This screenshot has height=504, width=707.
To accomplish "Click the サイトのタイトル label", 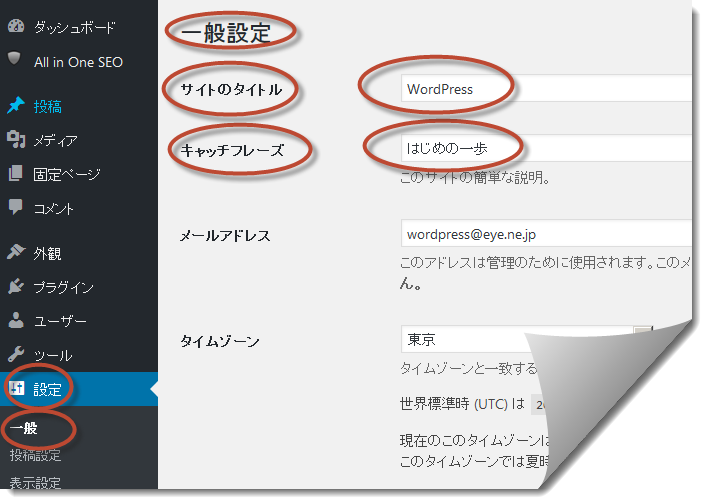I will pos(231,89).
